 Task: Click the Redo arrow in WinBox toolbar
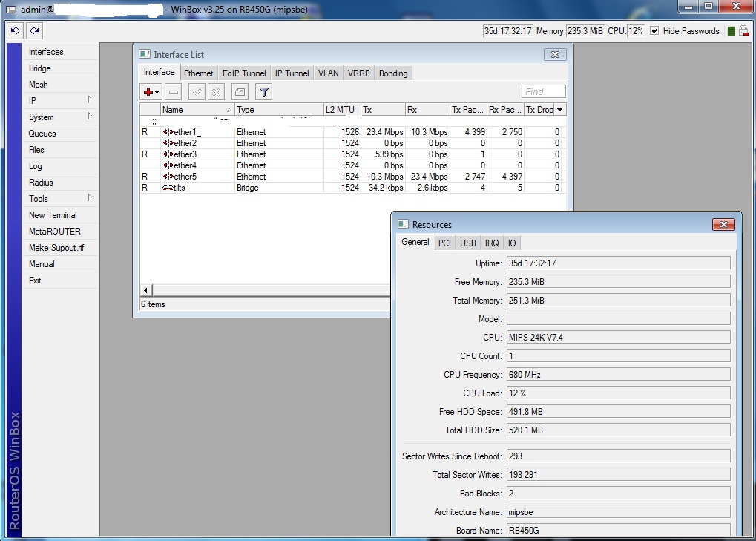34,31
